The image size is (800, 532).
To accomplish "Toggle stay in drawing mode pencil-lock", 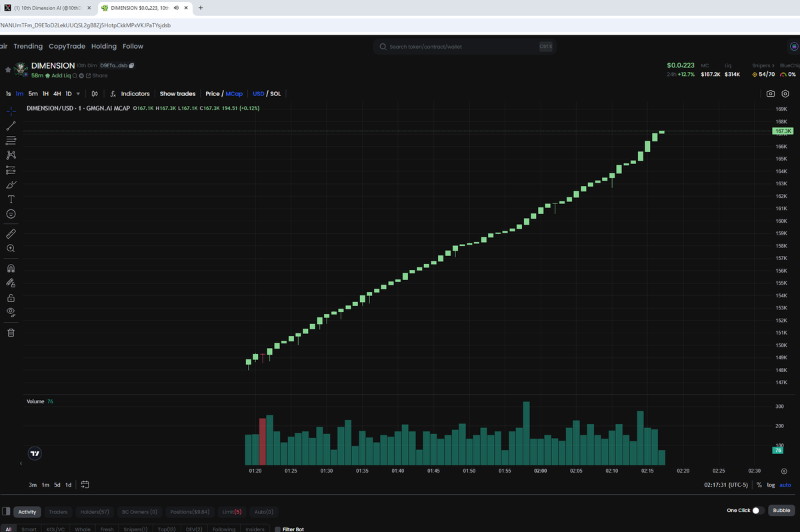I will pos(11,283).
